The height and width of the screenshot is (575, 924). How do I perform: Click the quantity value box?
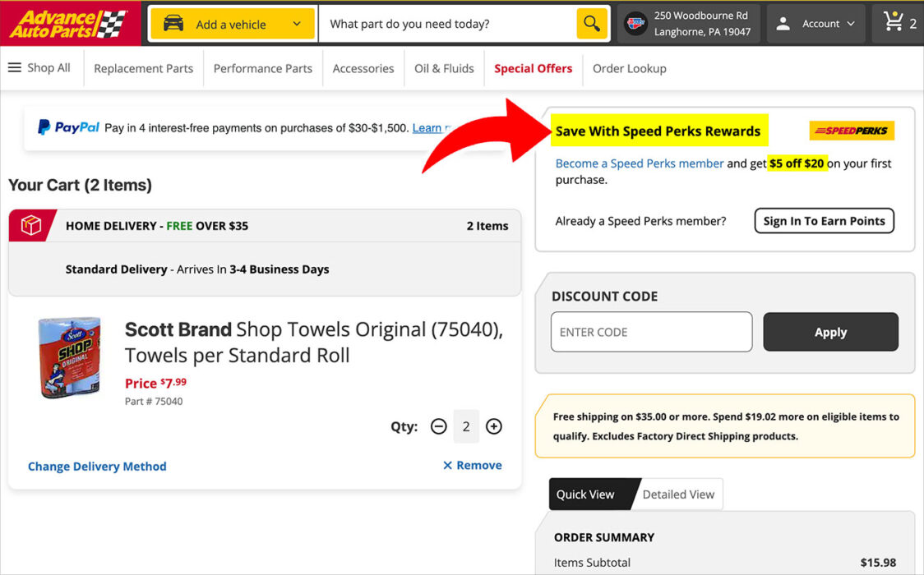click(x=466, y=426)
